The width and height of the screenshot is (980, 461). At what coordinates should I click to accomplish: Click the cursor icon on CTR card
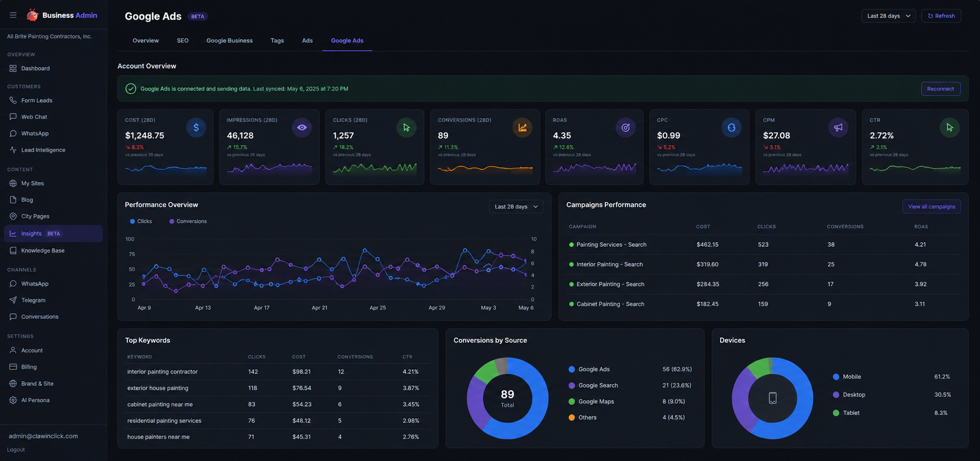click(949, 128)
